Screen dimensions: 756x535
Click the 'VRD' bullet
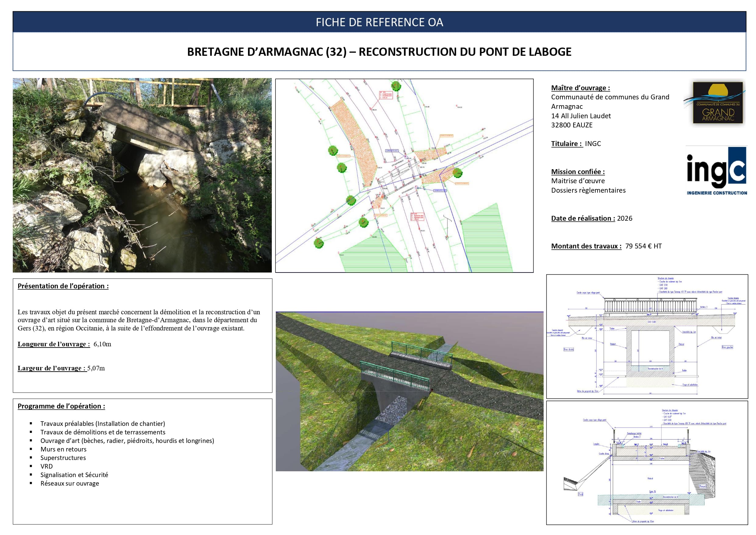46,466
